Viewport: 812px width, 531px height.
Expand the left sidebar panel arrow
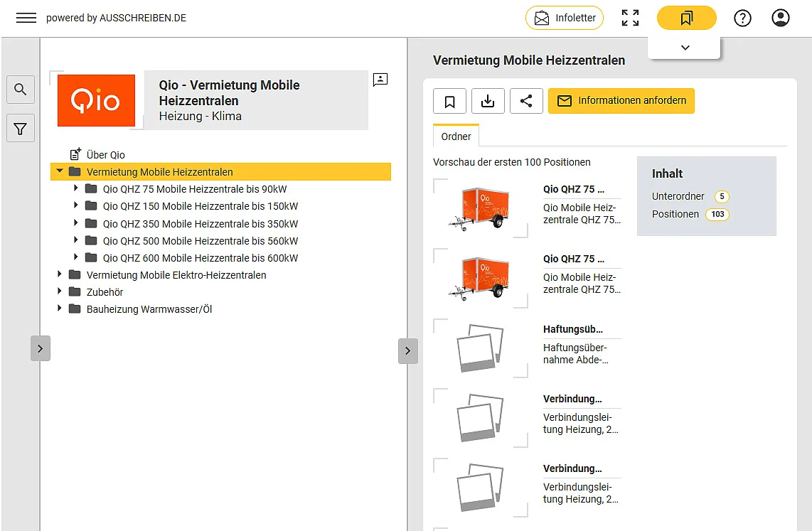pyautogui.click(x=41, y=348)
